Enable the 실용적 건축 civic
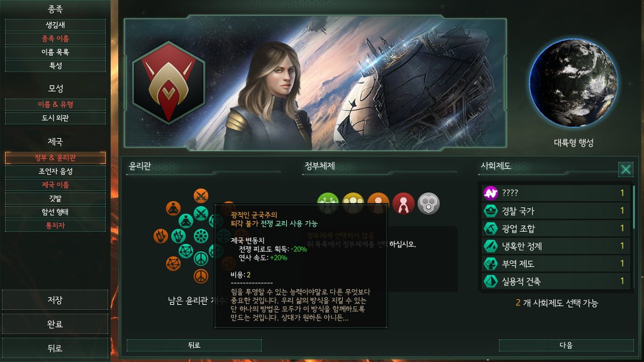644x362 pixels. 556,281
